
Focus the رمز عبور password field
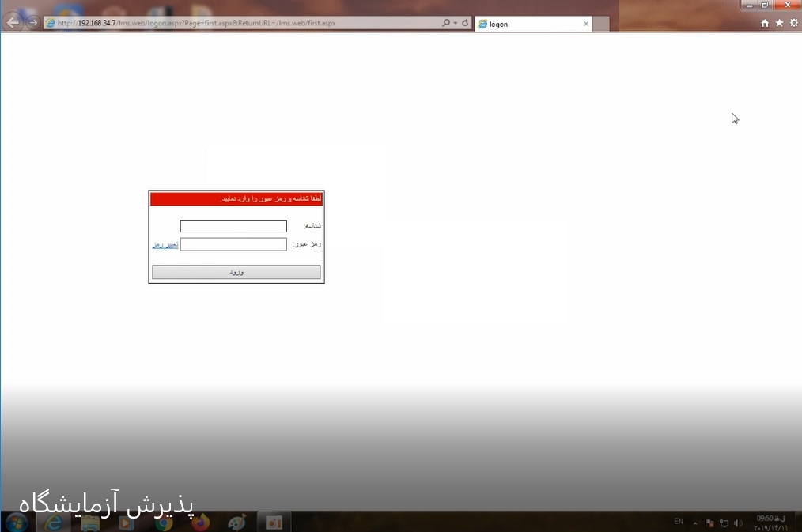tap(233, 244)
